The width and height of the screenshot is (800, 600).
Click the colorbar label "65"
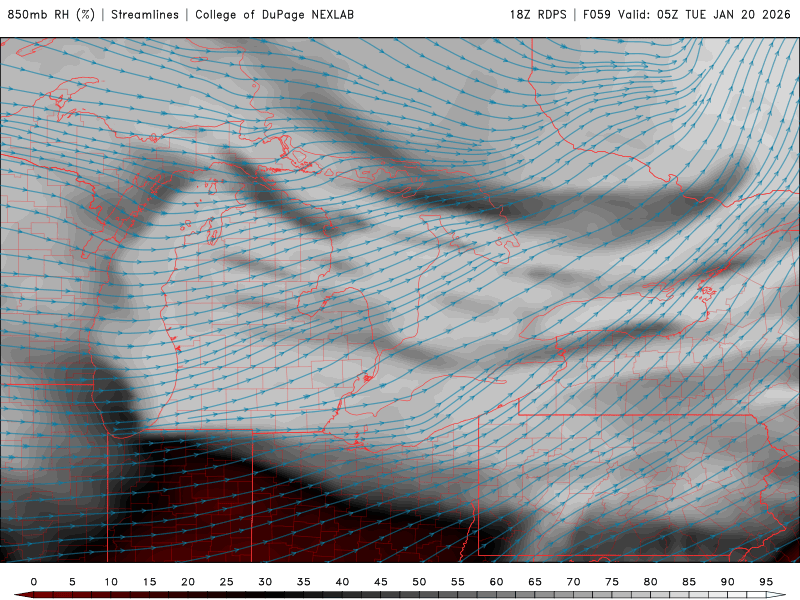pyautogui.click(x=535, y=582)
